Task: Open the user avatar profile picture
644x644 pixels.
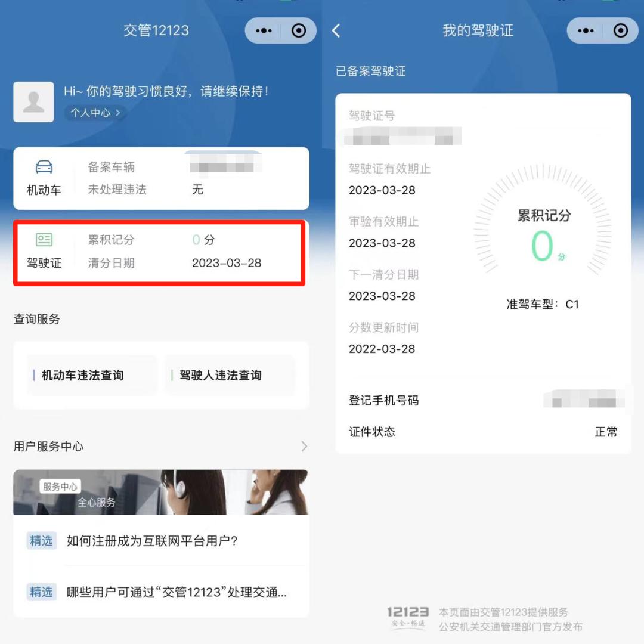Action: pos(33,101)
